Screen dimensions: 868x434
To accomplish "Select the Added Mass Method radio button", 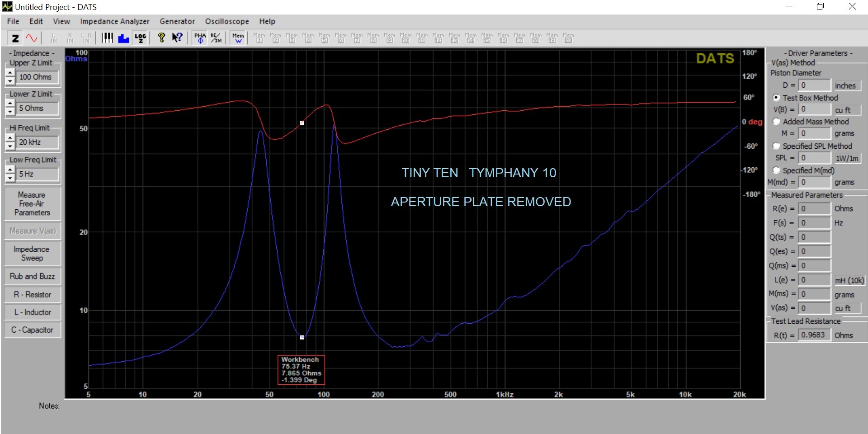I will pyautogui.click(x=776, y=122).
